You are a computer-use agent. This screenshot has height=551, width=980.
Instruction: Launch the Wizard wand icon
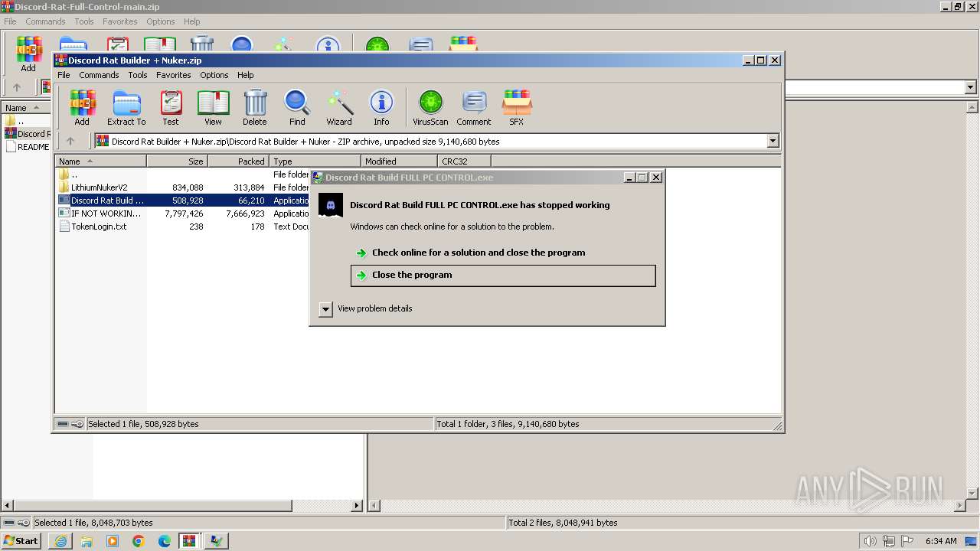click(x=339, y=107)
